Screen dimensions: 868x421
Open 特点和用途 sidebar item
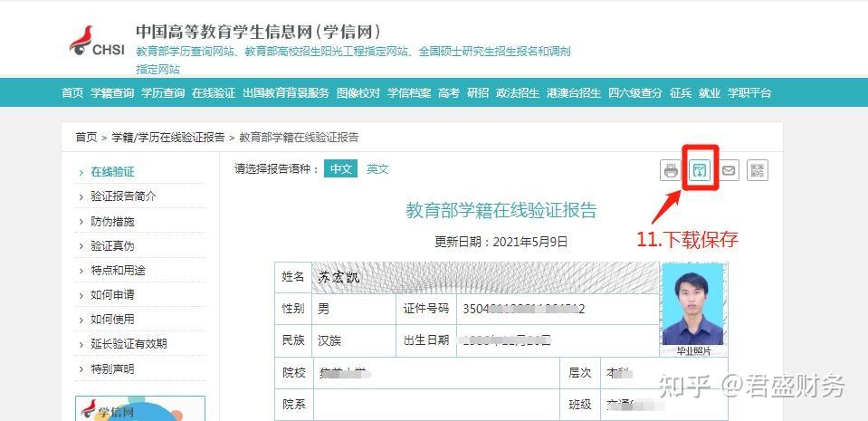click(x=119, y=271)
